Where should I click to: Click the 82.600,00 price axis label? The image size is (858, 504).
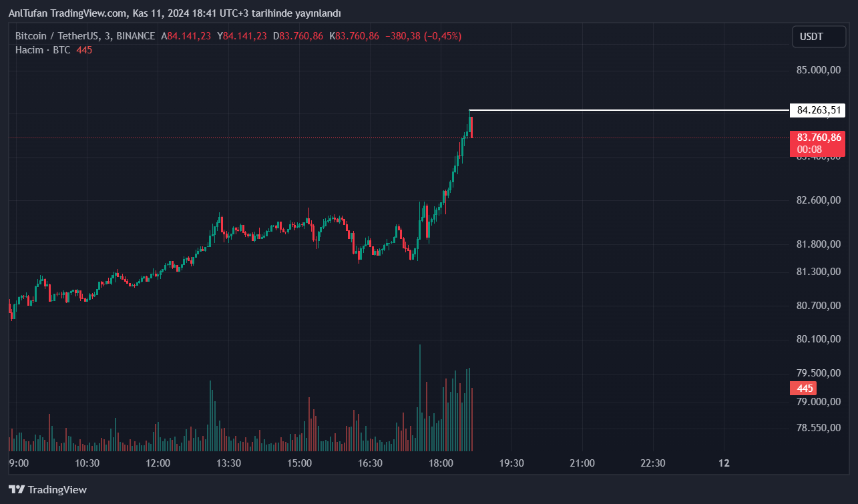[x=819, y=200]
